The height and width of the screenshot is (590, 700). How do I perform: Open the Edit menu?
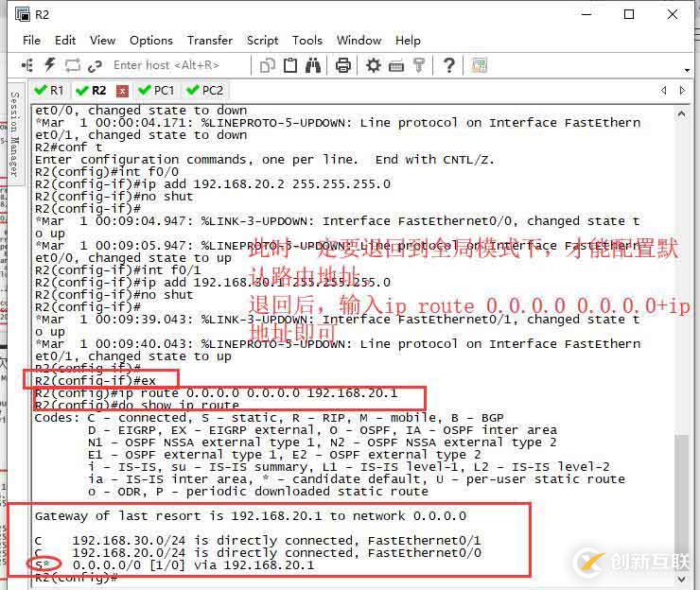point(65,40)
